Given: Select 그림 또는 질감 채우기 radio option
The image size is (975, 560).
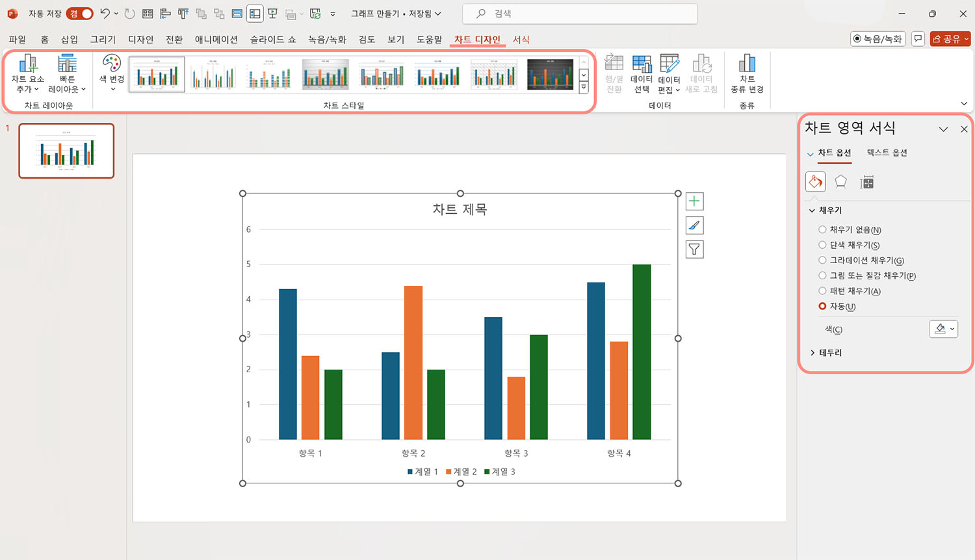Looking at the screenshot, I should click(x=822, y=275).
